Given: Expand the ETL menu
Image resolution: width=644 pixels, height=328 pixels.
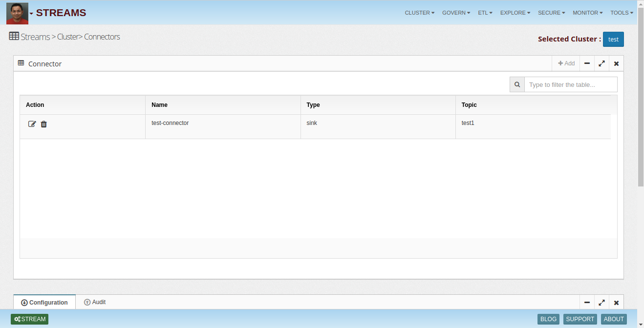Looking at the screenshot, I should tap(485, 13).
